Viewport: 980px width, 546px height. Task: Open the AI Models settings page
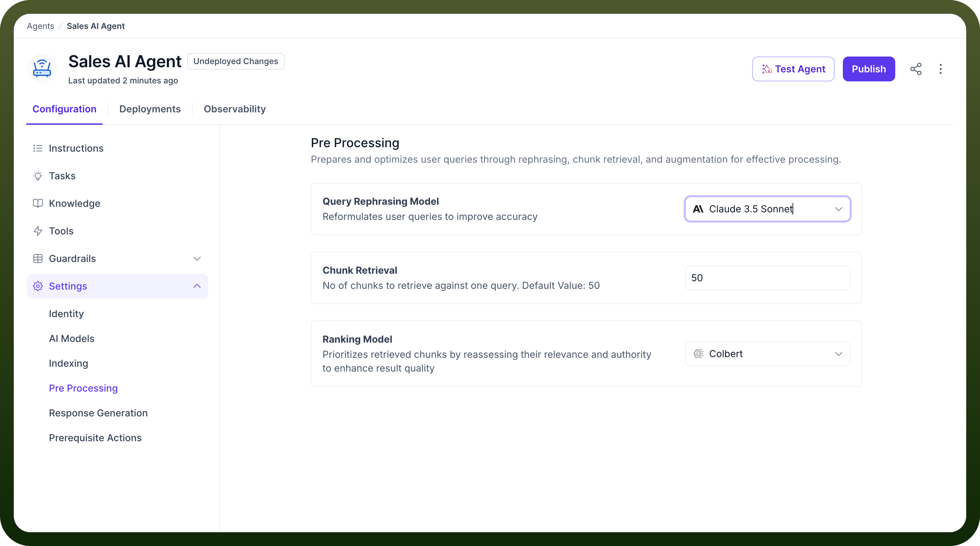point(72,338)
